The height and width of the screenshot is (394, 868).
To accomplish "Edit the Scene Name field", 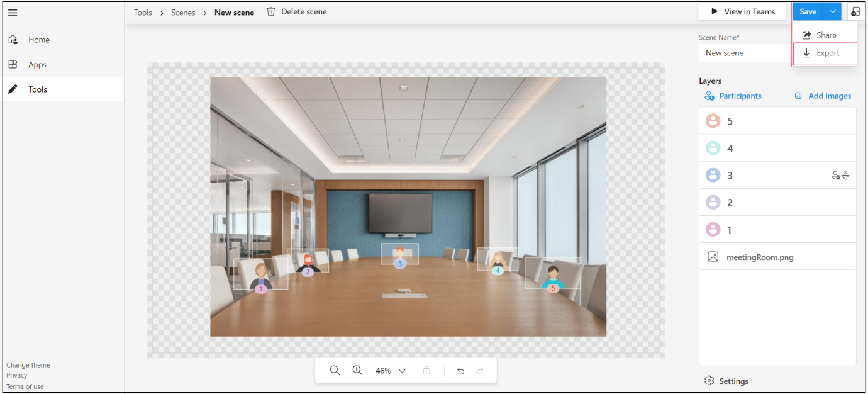I will [742, 53].
